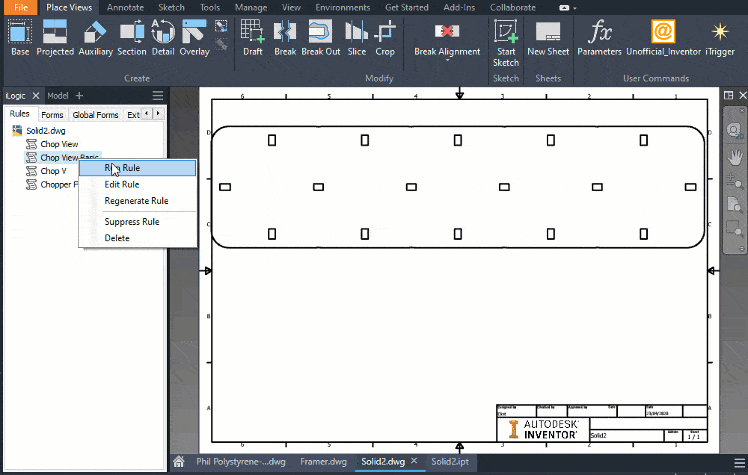748x475 pixels.
Task: Expand the Break Alignment dropdown
Action: (x=447, y=61)
